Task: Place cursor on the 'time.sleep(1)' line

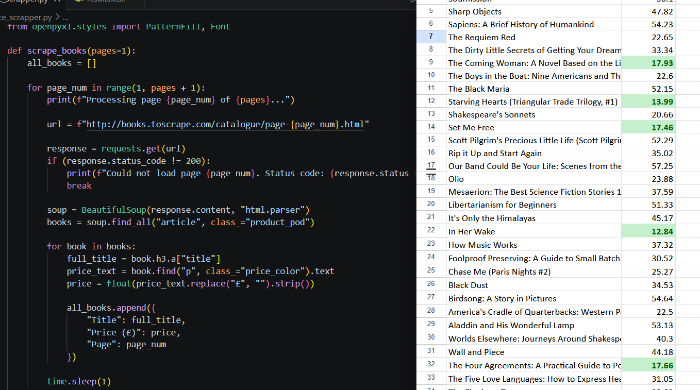Action: [x=79, y=382]
